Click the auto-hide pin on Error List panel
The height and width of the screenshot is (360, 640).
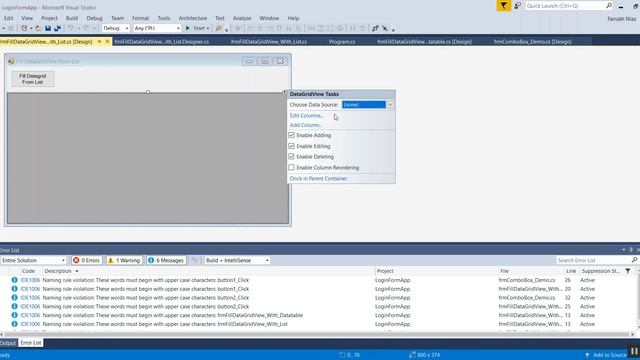coord(631,250)
